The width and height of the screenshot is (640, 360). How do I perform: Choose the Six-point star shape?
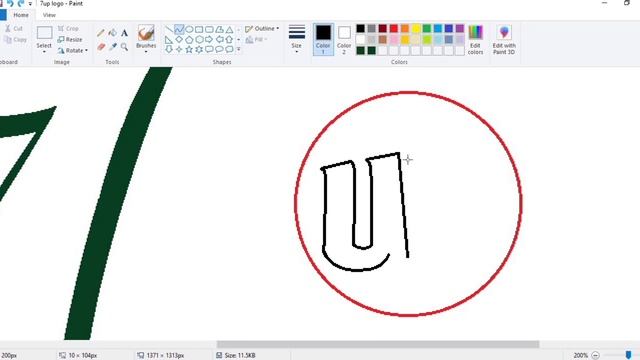tap(199, 49)
